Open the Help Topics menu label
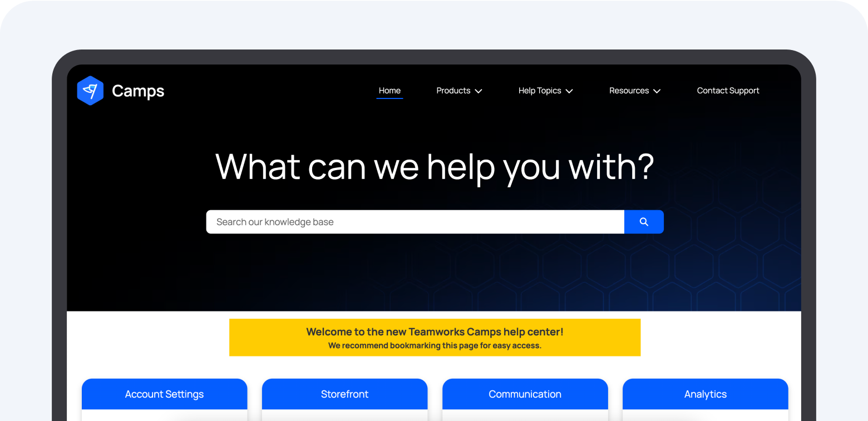 click(539, 91)
